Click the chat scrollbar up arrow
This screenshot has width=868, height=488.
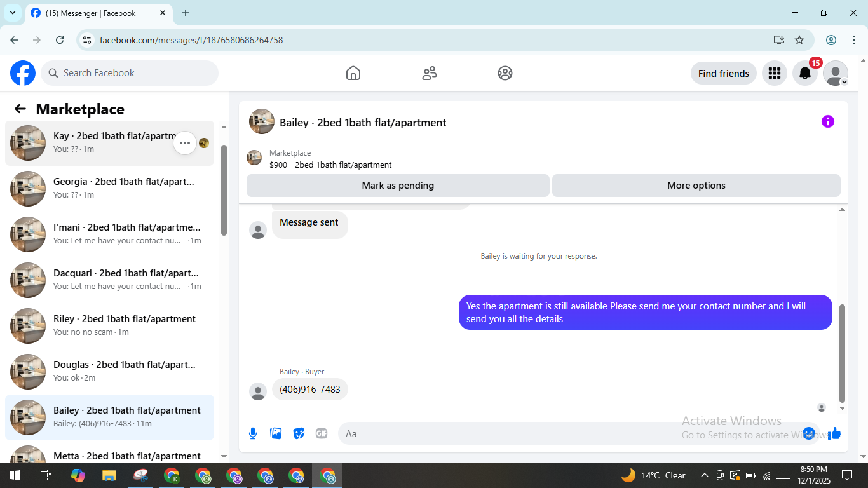tap(843, 210)
